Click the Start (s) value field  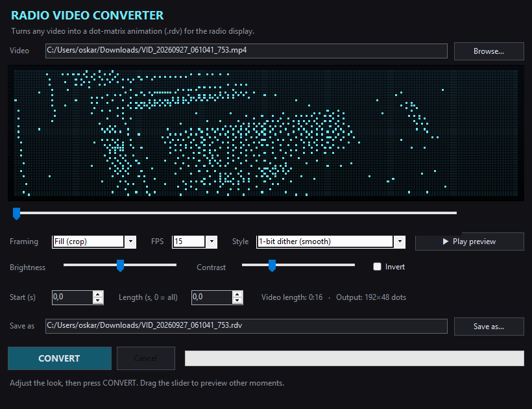click(x=72, y=297)
